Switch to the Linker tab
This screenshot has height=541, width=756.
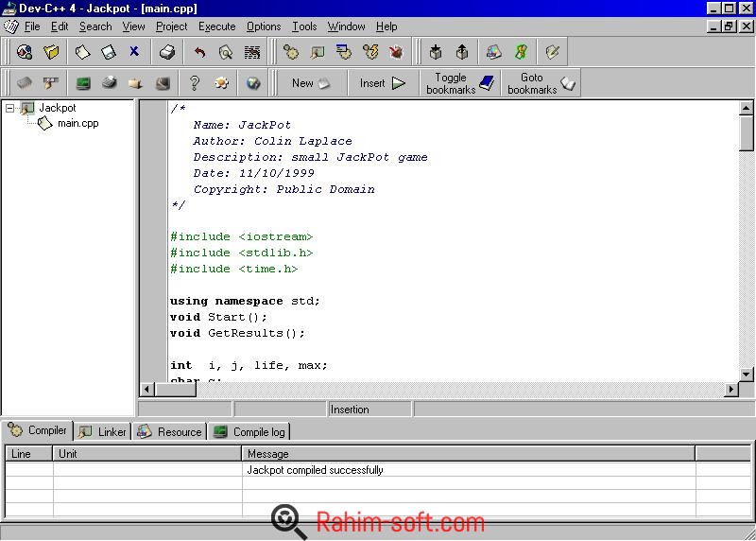pyautogui.click(x=102, y=432)
